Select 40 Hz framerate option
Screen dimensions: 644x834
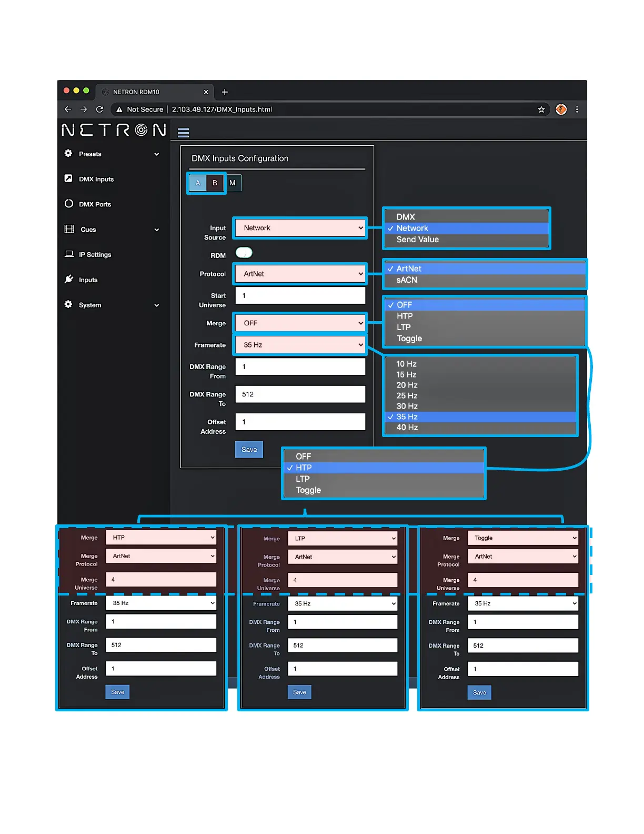click(407, 428)
